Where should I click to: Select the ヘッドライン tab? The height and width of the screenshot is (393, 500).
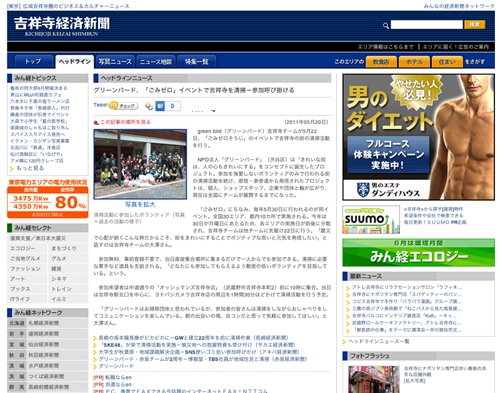[75, 62]
